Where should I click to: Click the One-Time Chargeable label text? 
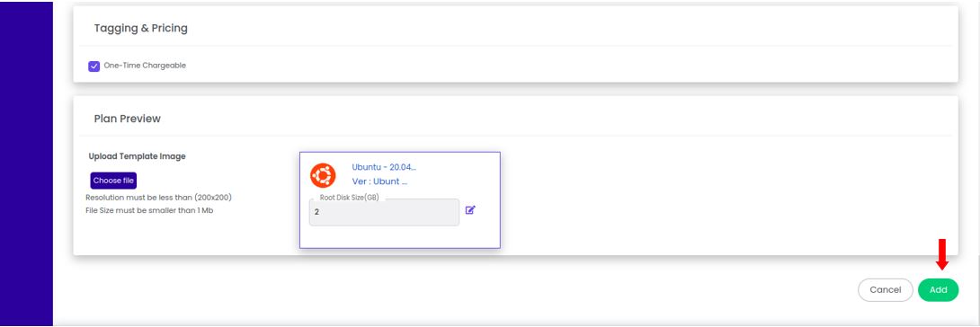tap(145, 66)
